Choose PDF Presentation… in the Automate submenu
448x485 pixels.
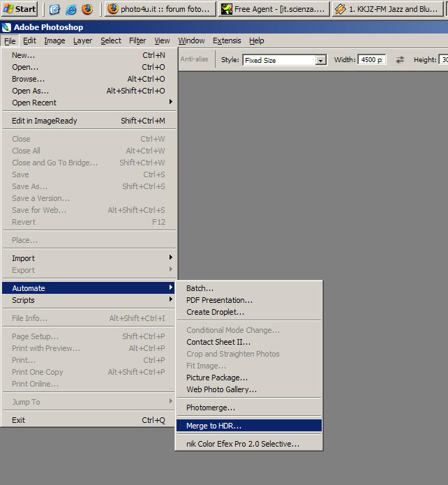[x=249, y=300]
